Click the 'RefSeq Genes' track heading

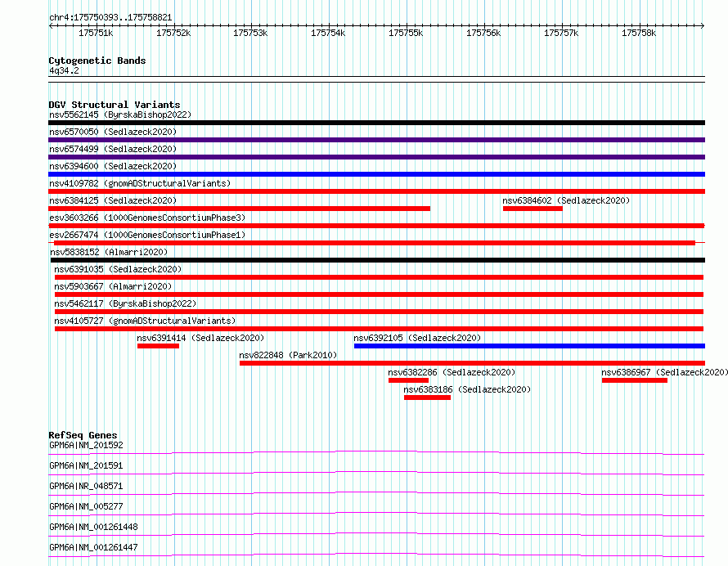point(83,435)
